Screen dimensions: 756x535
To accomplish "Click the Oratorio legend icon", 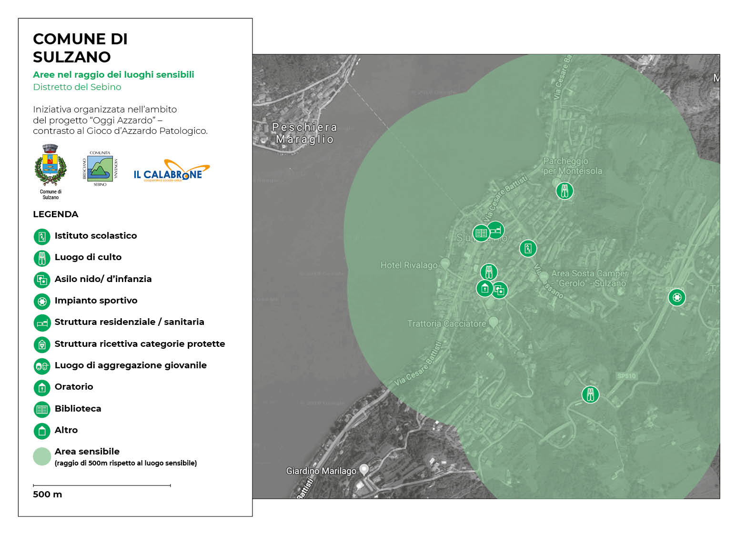I will point(42,388).
